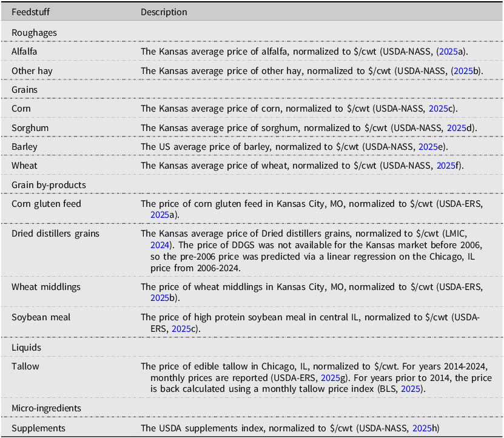Image resolution: width=504 pixels, height=438 pixels.
Task: Click the Liquids section heading
Action: click(26, 347)
